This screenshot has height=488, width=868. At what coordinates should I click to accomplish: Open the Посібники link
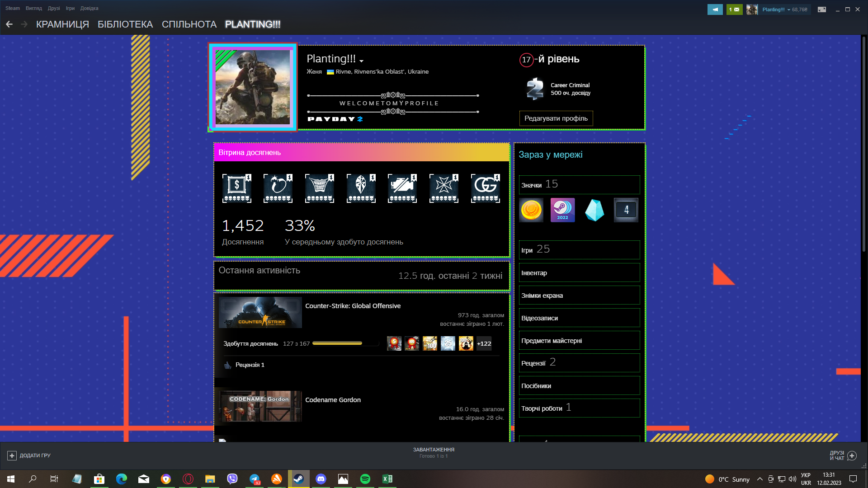(x=579, y=386)
